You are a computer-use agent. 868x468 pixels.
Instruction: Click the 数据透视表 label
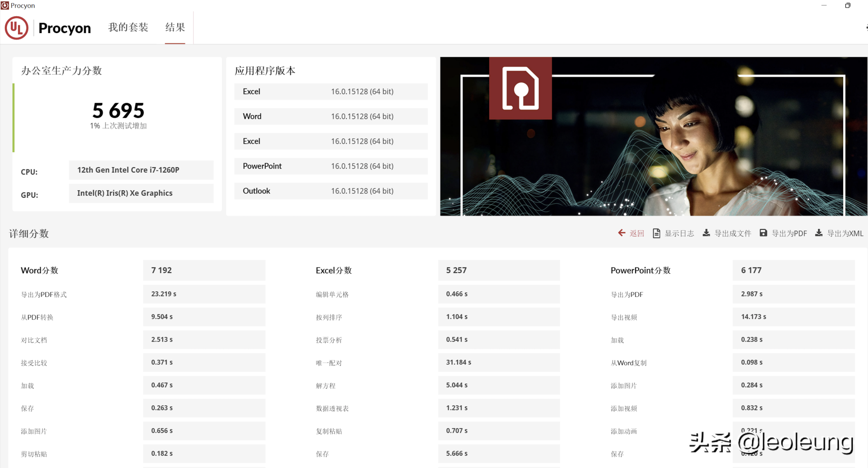point(332,408)
